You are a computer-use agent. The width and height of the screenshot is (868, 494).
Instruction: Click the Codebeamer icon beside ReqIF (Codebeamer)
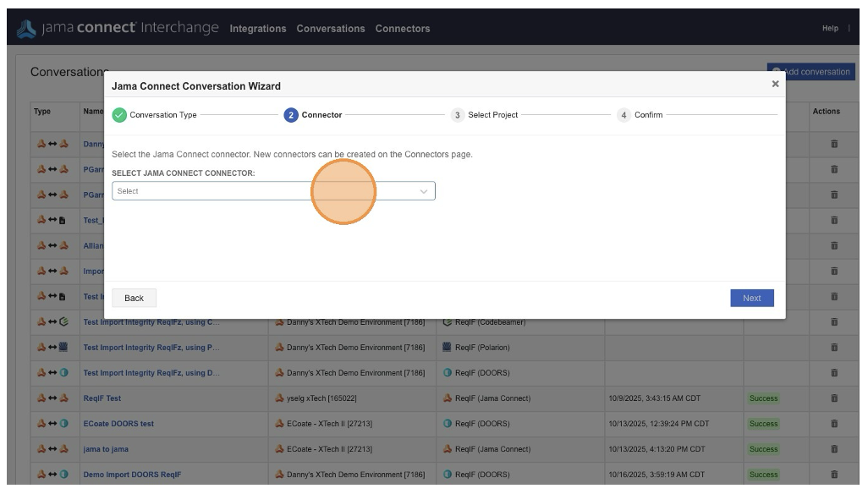coord(448,322)
